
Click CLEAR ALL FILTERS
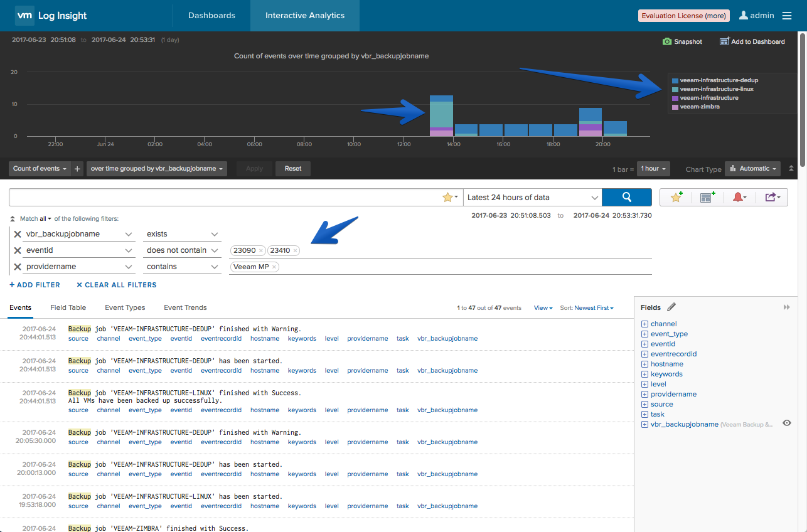click(x=117, y=285)
